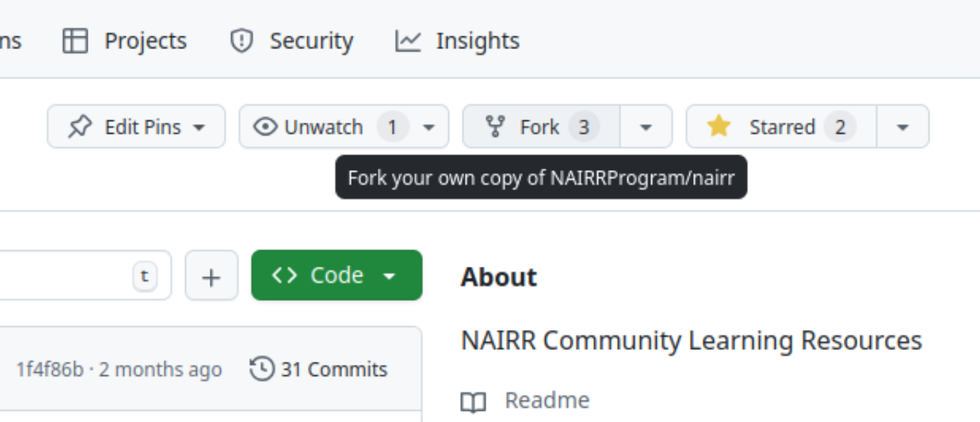Click the yellow star icon
Image resolution: width=980 pixels, height=422 pixels.
coord(718,126)
